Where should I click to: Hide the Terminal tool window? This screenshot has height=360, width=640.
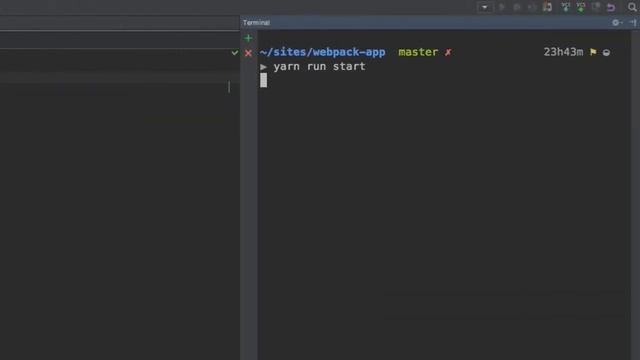[x=633, y=23]
